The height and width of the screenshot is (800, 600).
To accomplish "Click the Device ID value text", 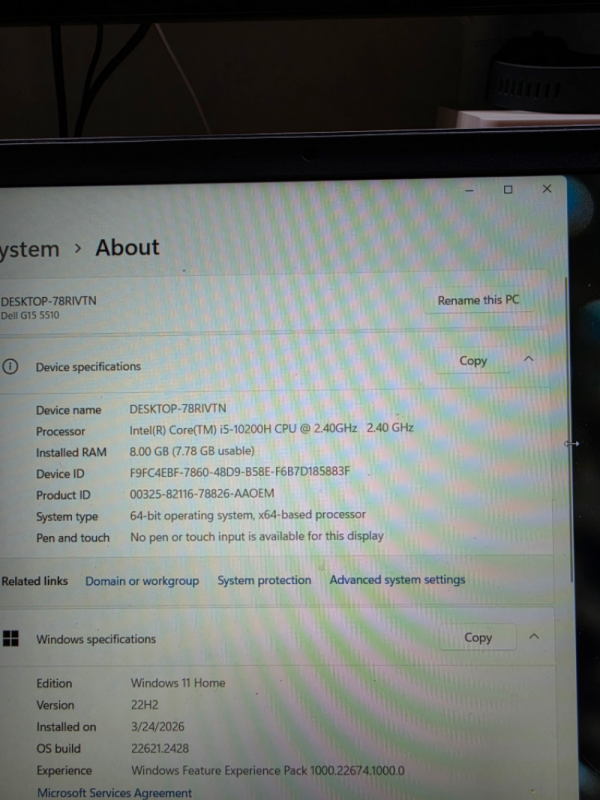I will click(240, 472).
